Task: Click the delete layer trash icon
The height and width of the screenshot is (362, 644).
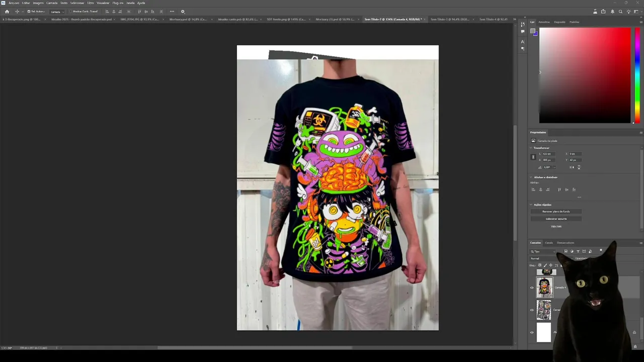Action: (x=635, y=346)
